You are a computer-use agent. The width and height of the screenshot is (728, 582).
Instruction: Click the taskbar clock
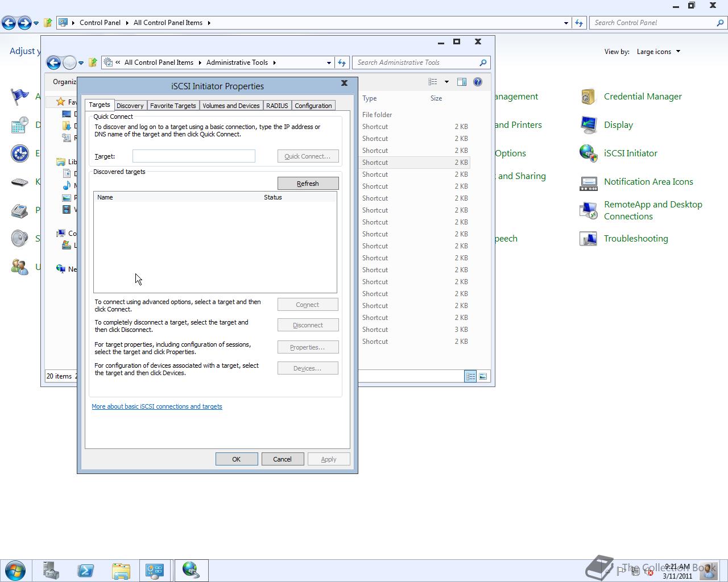[x=677, y=571]
